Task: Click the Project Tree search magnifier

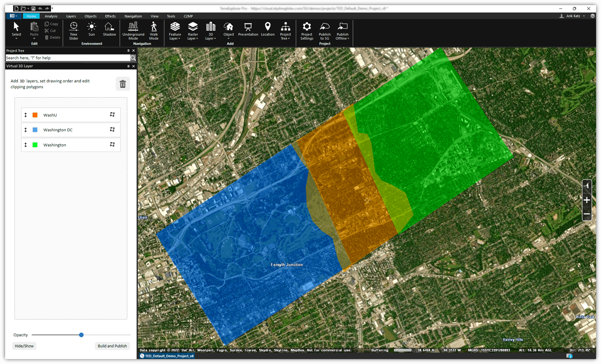Action: (133, 58)
